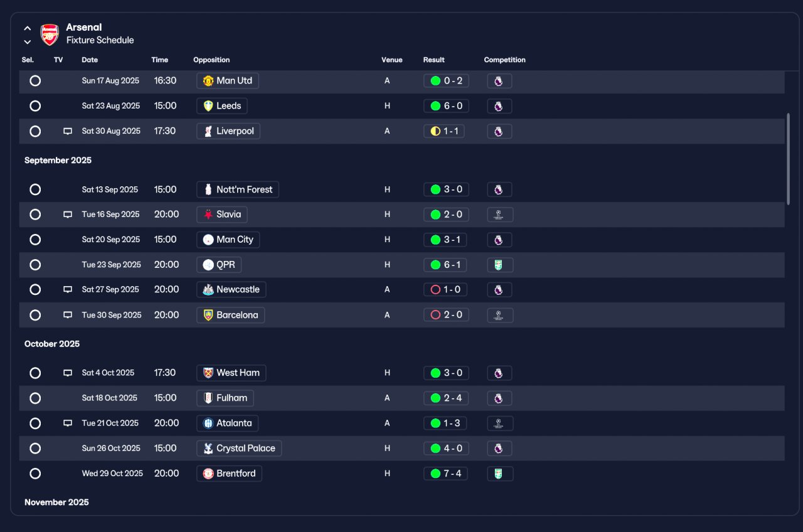Select the Crystal Palace fixture radio button
This screenshot has height=532, width=803.
point(35,449)
